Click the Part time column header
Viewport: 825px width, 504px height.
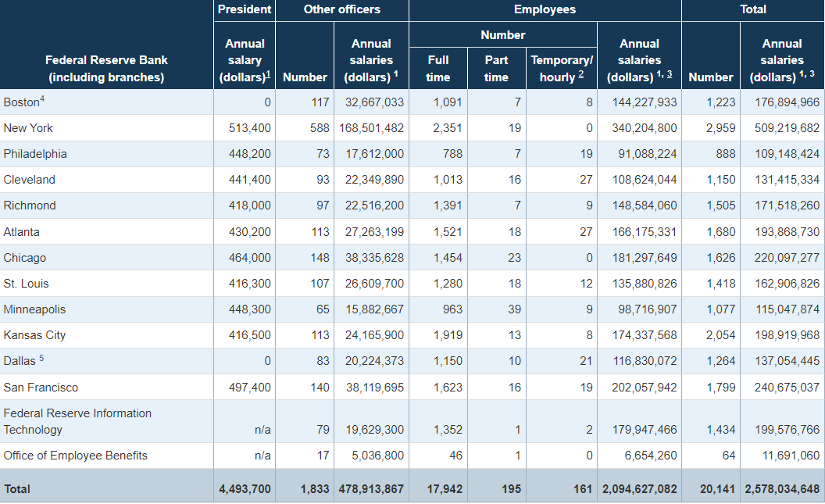coord(496,69)
